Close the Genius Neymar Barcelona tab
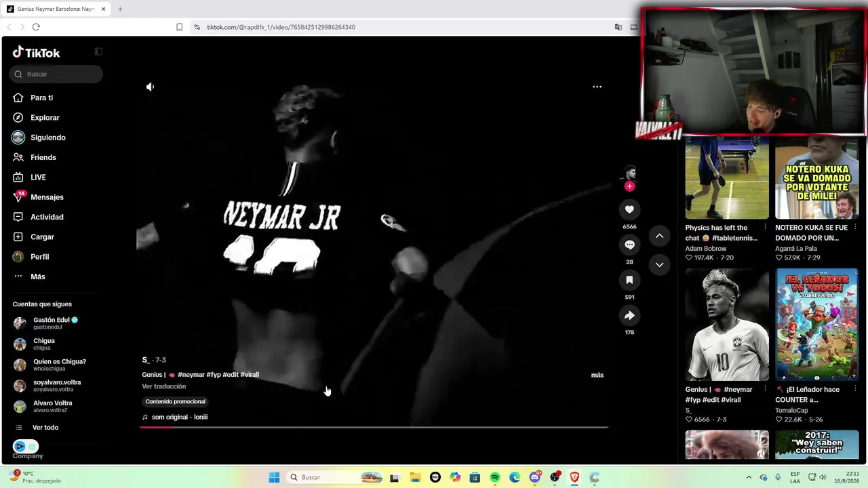This screenshot has width=868, height=488. pos(104,9)
